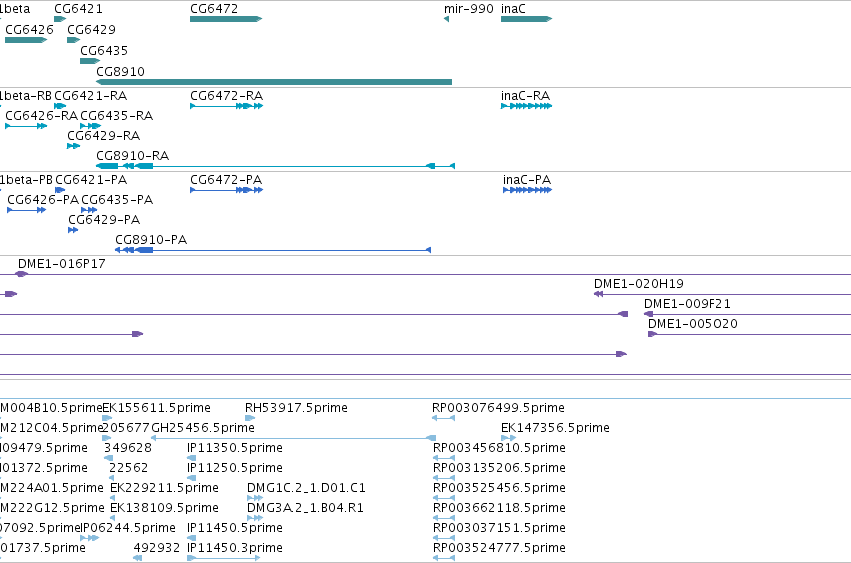The width and height of the screenshot is (851, 563).
Task: Select the RP003037151.5prime EST label
Action: 499,528
